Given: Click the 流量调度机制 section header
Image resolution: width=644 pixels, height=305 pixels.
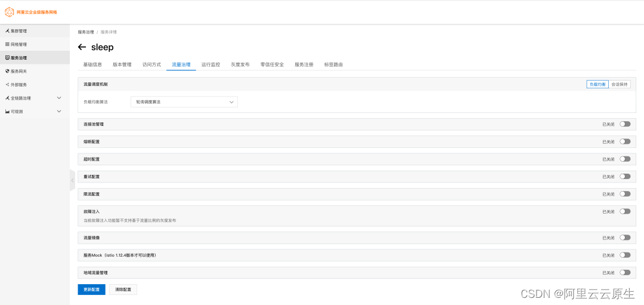Looking at the screenshot, I should click(95, 84).
